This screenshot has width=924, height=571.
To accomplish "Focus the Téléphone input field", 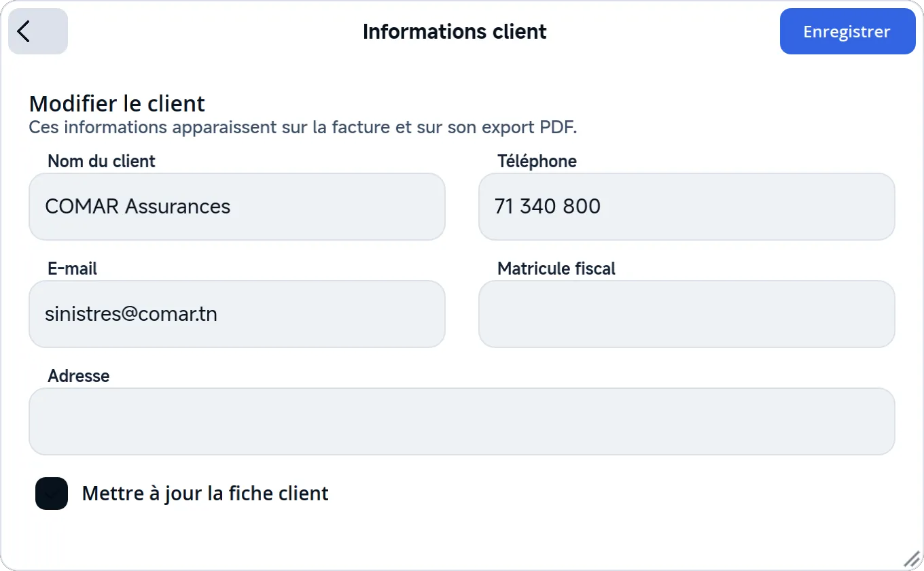I will coord(687,207).
